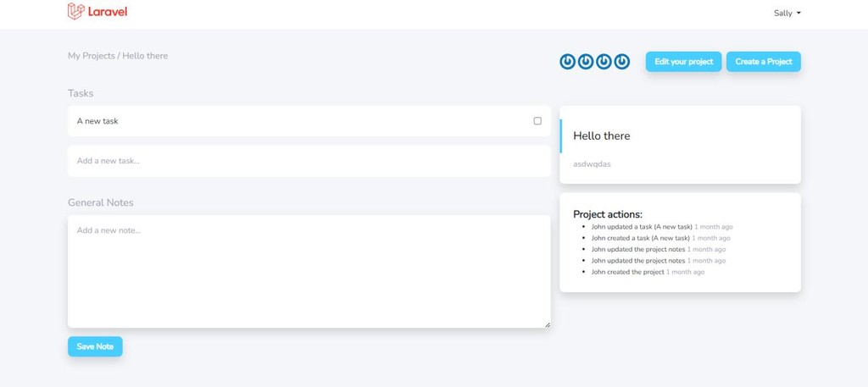
Task: Click the notes textarea resize handle
Action: (547, 324)
